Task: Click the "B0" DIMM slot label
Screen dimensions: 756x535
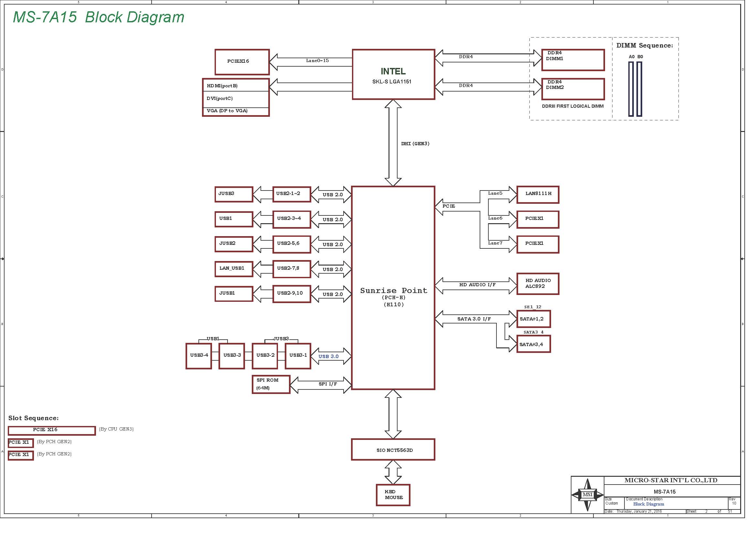Action: (x=640, y=57)
